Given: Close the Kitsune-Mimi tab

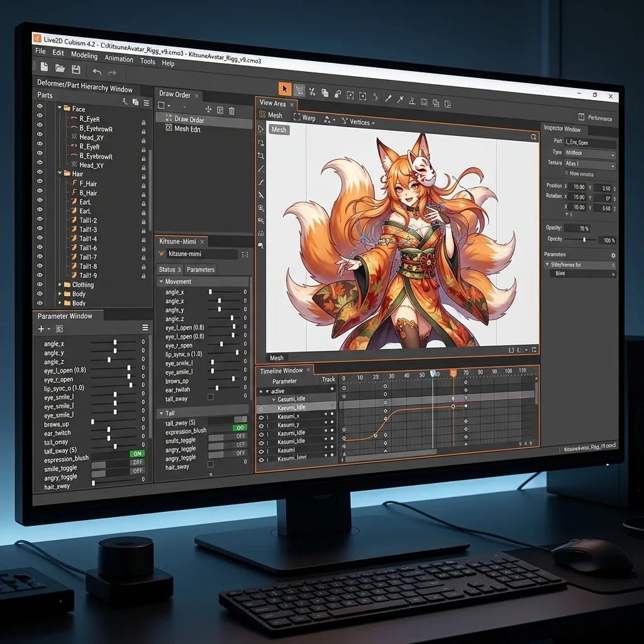Looking at the screenshot, I should (x=202, y=241).
